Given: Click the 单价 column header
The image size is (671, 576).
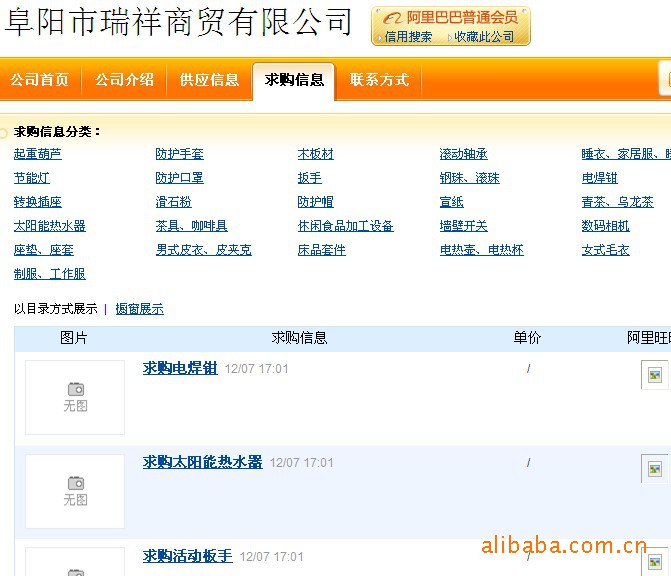Looking at the screenshot, I should [527, 338].
